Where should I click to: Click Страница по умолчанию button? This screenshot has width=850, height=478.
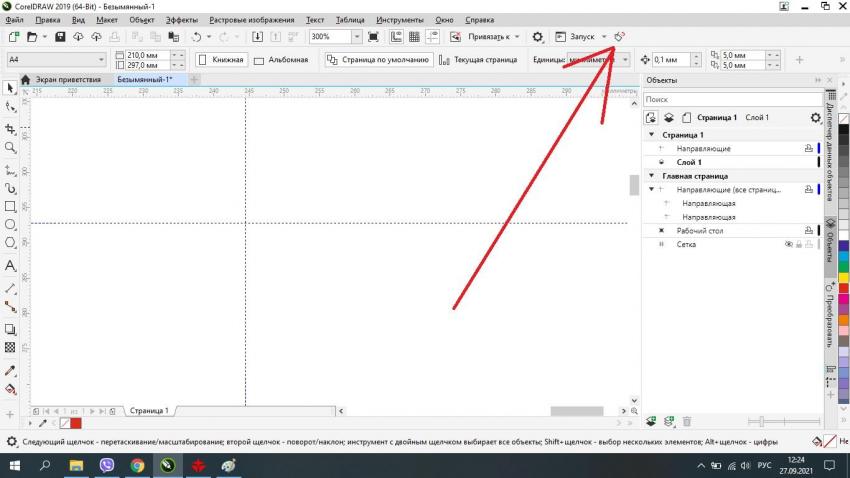click(x=379, y=60)
